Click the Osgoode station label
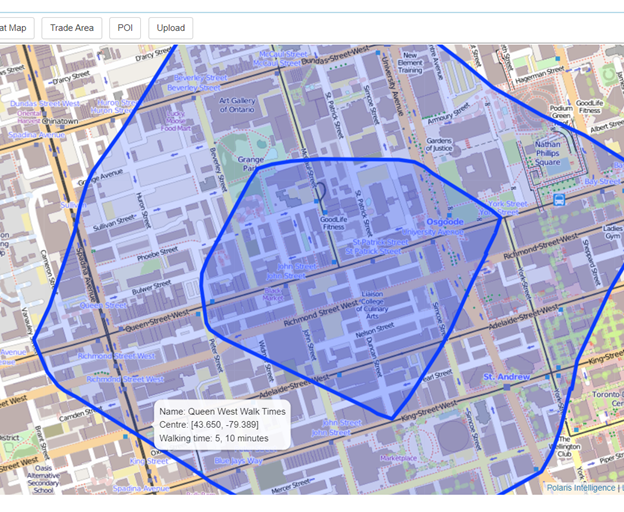 click(x=445, y=222)
